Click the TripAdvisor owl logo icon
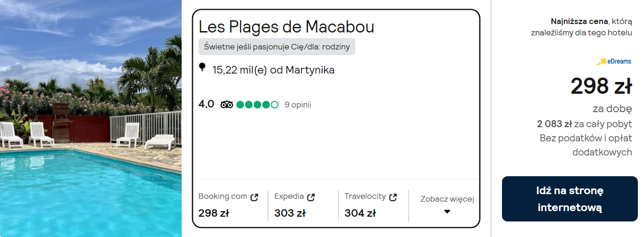 (227, 105)
